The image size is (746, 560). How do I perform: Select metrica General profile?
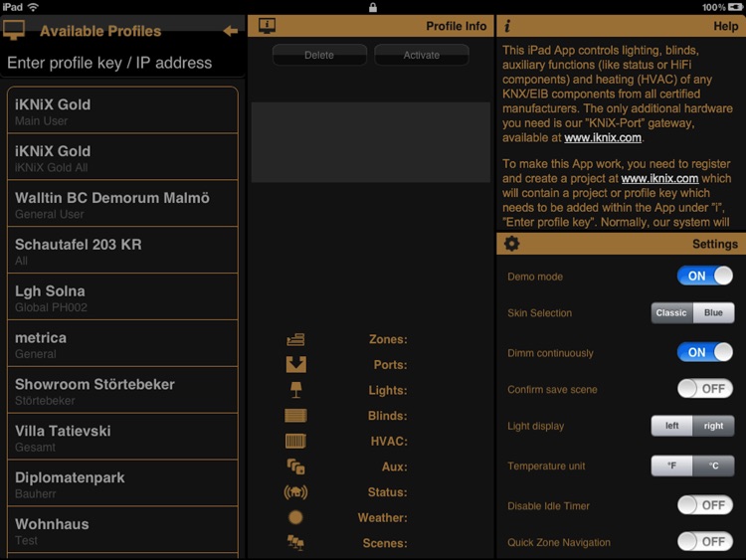pyautogui.click(x=122, y=343)
